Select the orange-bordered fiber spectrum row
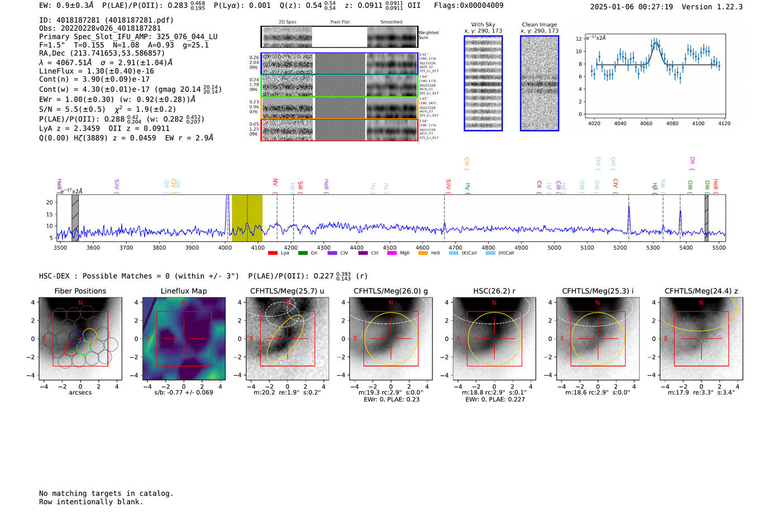The width and height of the screenshot is (782, 532). tap(340, 108)
